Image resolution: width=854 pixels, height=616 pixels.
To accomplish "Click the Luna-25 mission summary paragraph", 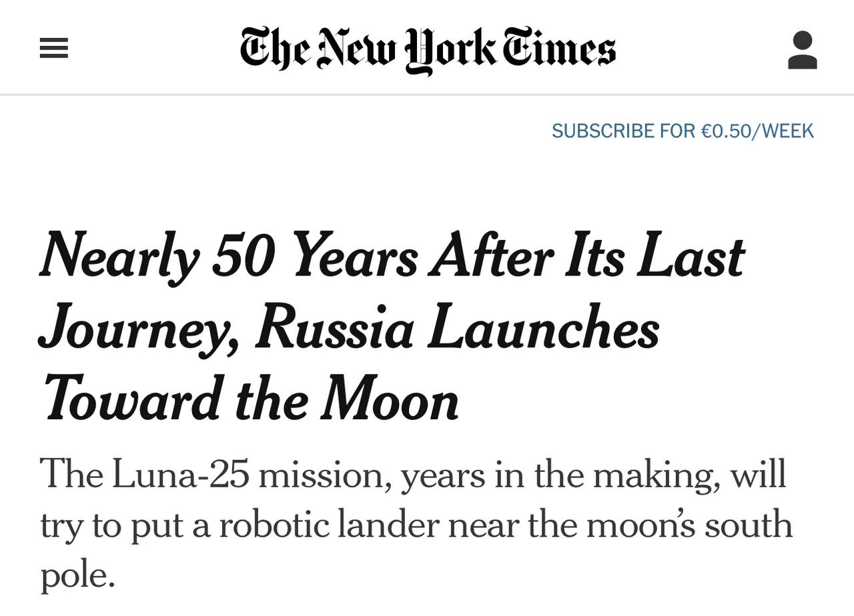I will pyautogui.click(x=415, y=525).
